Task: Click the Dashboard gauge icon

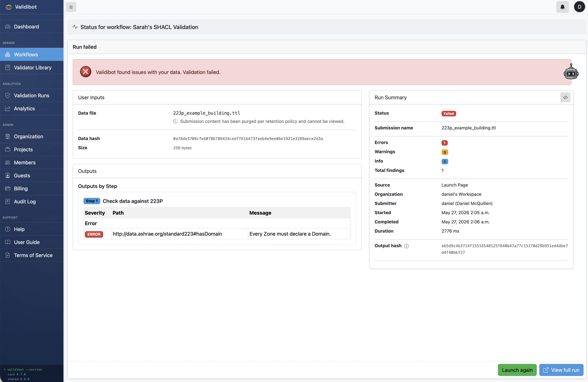Action: click(x=8, y=27)
